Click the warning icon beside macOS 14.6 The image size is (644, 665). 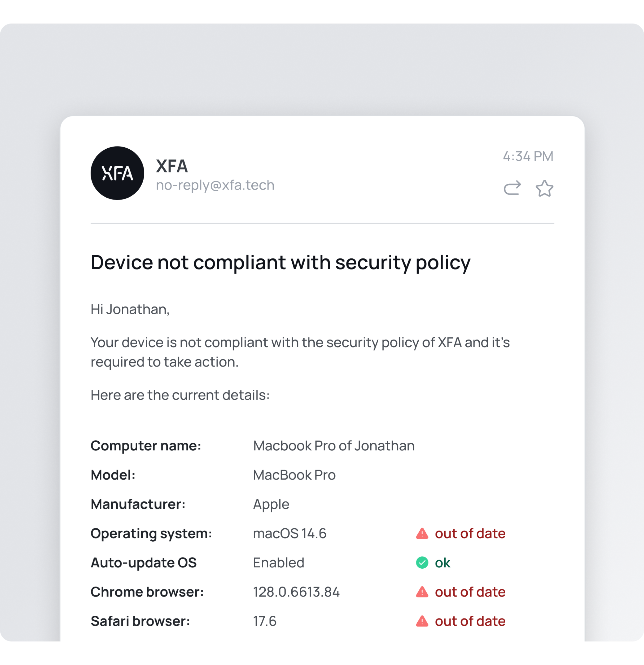coord(422,533)
